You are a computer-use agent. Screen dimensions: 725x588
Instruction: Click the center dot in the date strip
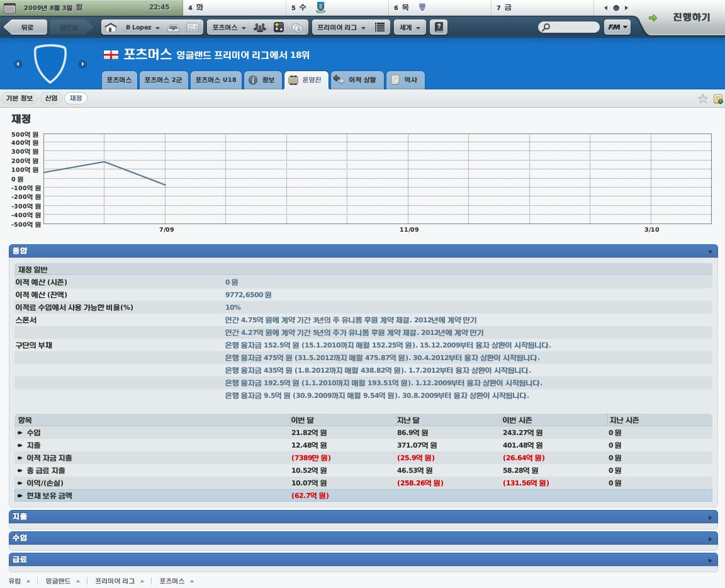point(616,8)
